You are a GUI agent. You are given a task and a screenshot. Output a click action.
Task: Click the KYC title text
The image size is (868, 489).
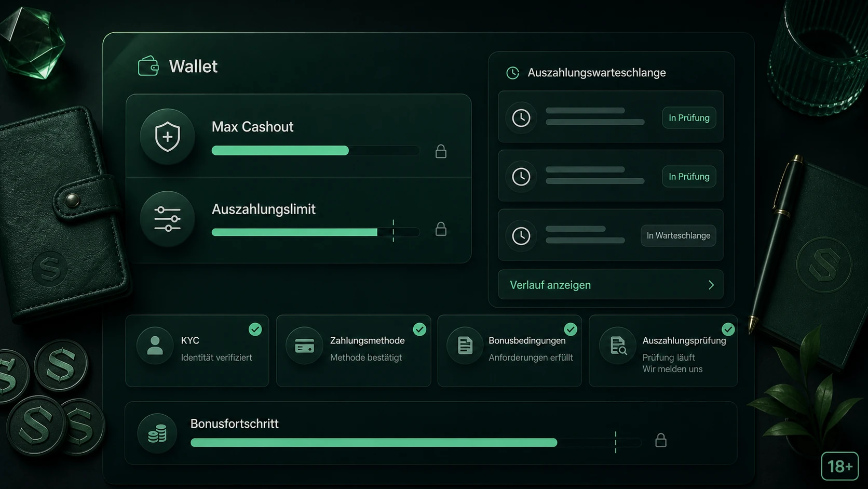[190, 340]
